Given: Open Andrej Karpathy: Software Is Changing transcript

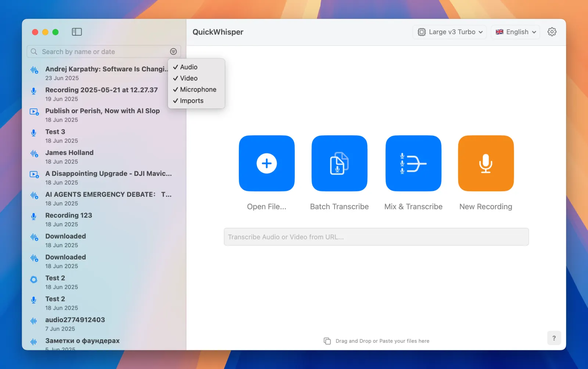Looking at the screenshot, I should click(104, 73).
